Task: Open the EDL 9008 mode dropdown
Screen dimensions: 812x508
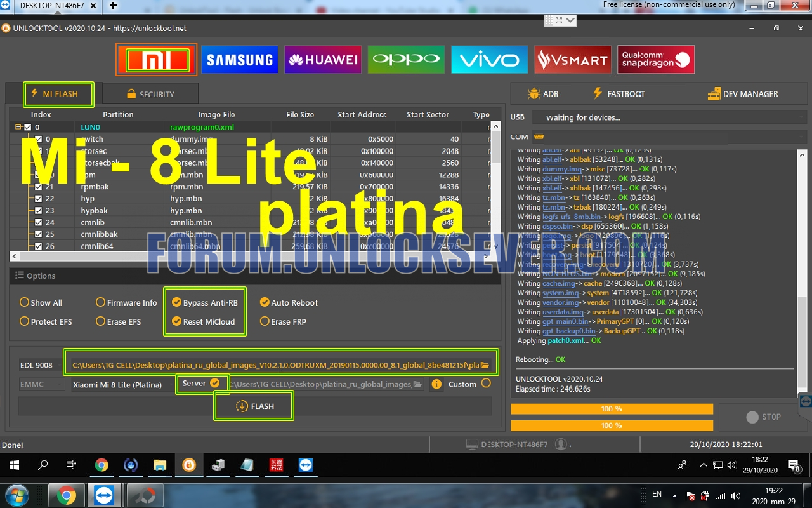Action: pos(41,365)
